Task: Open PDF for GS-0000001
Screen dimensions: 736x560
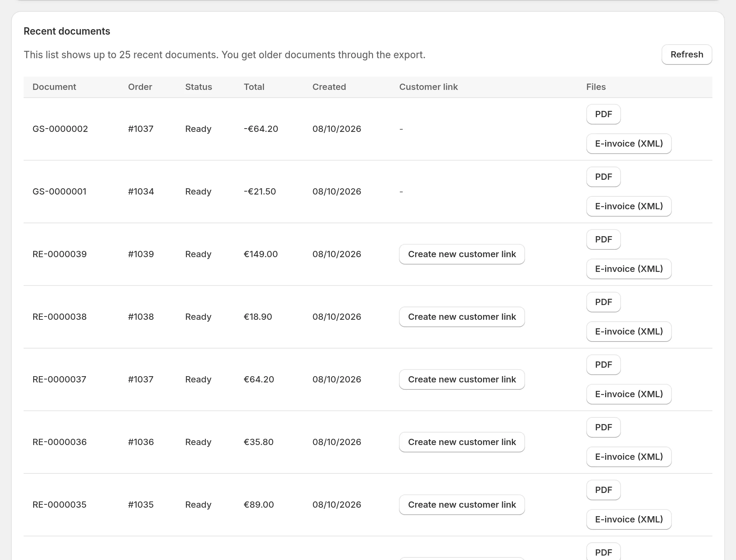Action: coord(603,177)
